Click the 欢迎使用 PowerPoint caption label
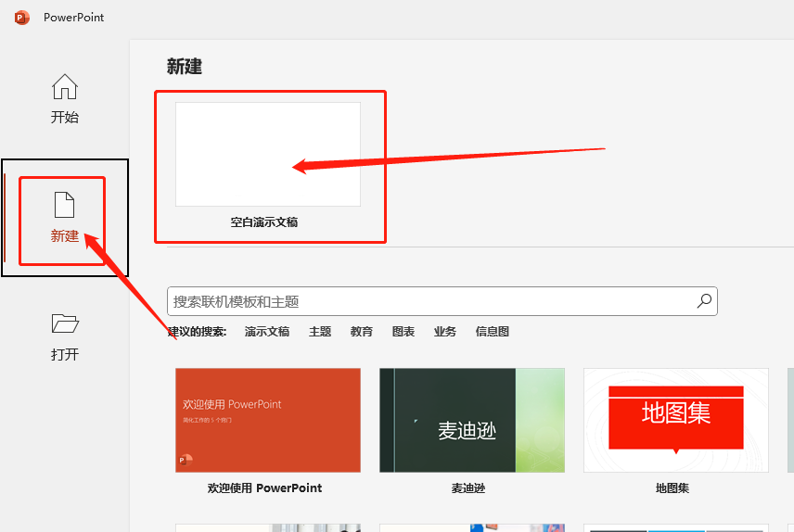Screen dimensions: 794x532 tap(264, 488)
